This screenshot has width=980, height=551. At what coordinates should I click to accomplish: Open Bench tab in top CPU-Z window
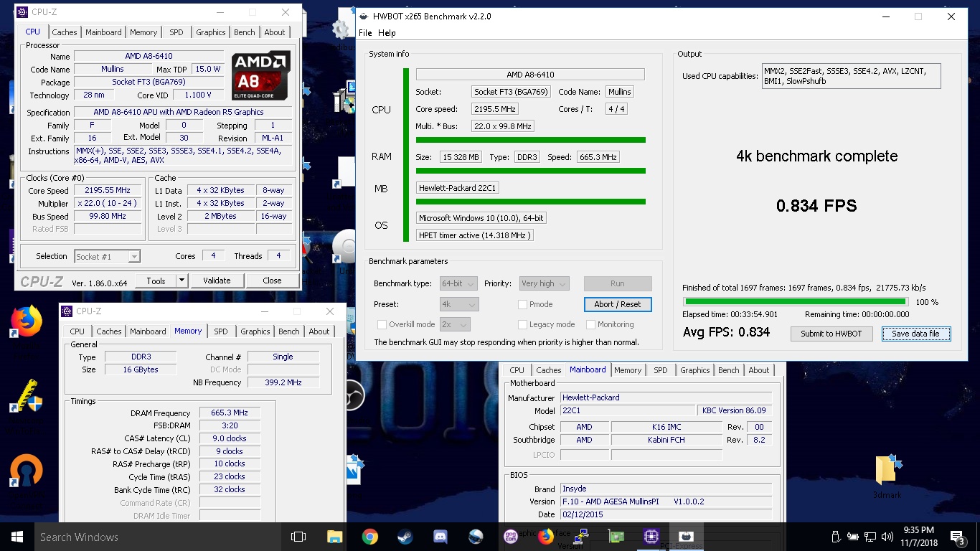244,32
